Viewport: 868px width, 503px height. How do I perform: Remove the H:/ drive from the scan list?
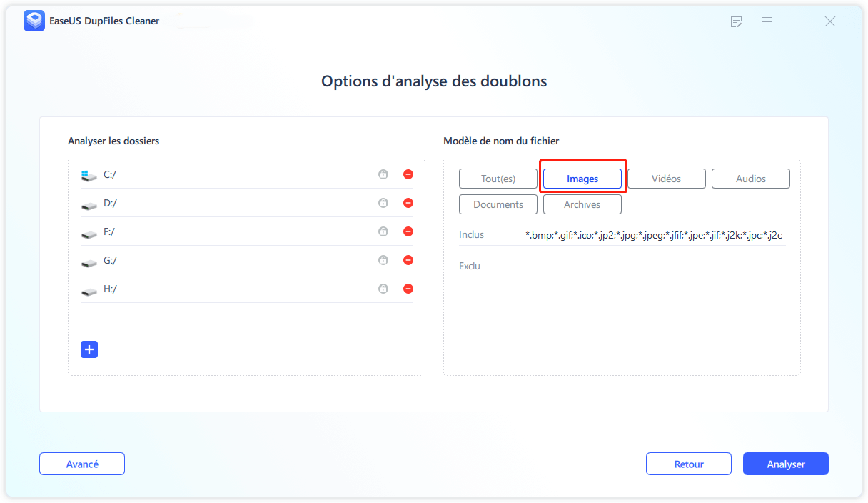(x=408, y=289)
